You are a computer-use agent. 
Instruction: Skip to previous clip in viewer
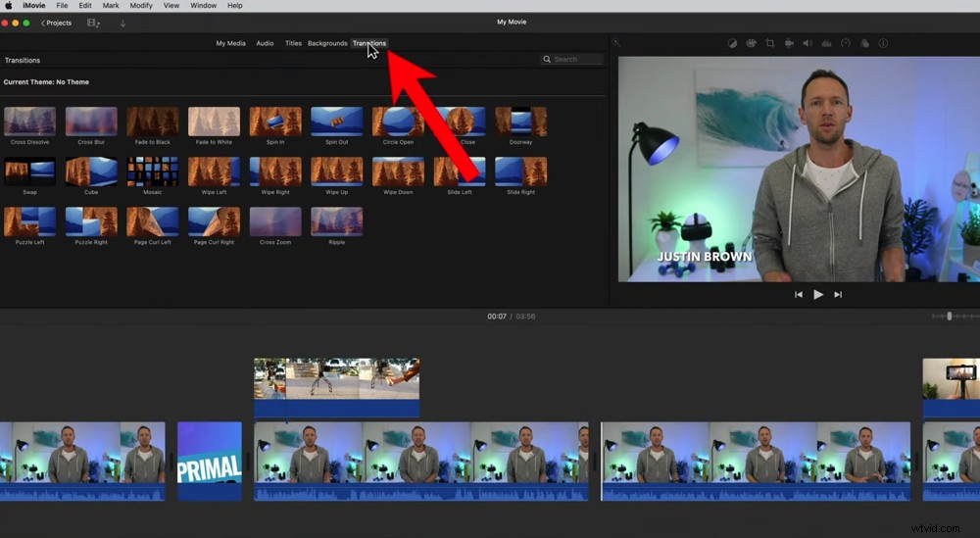[x=798, y=294]
